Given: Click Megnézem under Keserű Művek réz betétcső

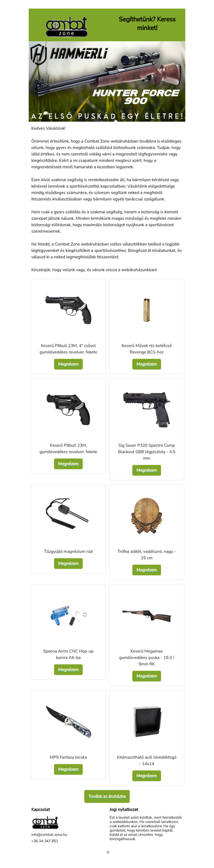Looking at the screenshot, I should [x=147, y=364].
